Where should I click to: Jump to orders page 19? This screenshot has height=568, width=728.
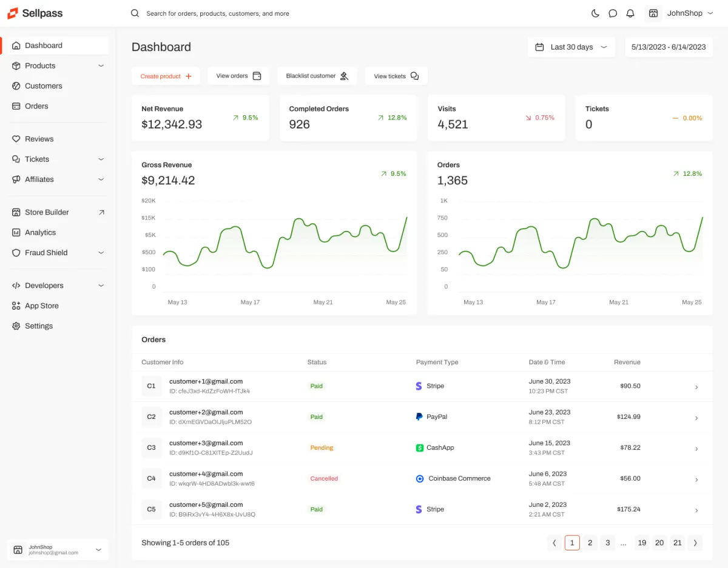[642, 543]
